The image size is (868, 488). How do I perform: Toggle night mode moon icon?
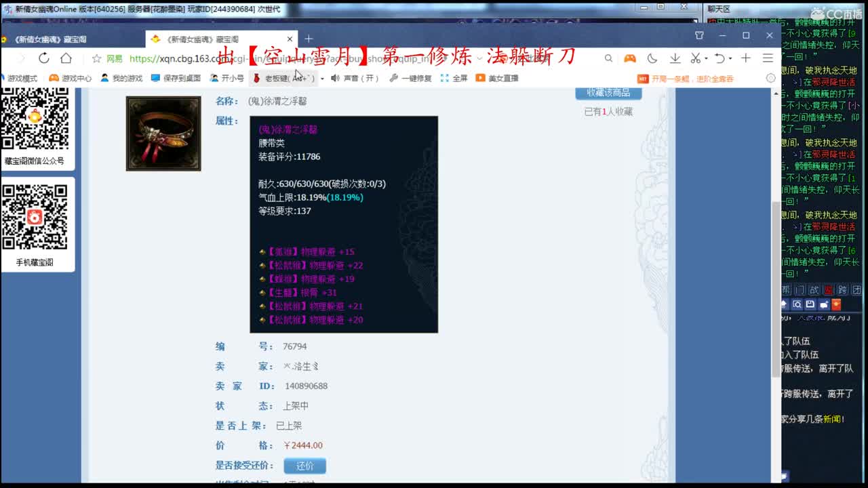[652, 58]
